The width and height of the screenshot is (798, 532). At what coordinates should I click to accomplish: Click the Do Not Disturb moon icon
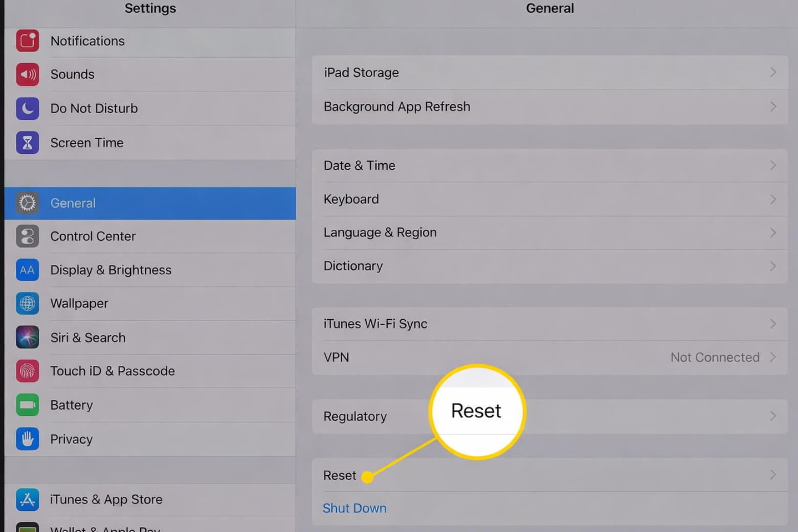tap(27, 108)
